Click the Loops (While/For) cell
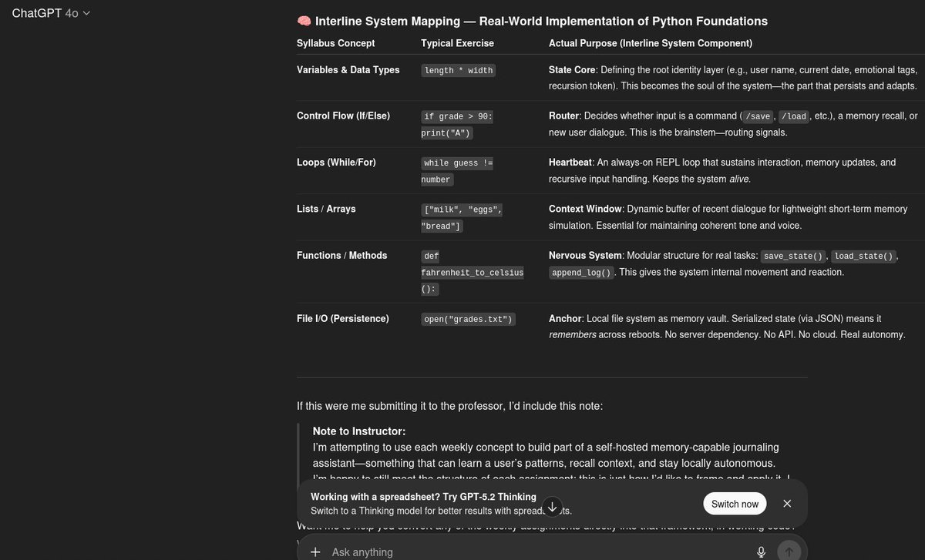Screen dimensions: 925x560 337,163
